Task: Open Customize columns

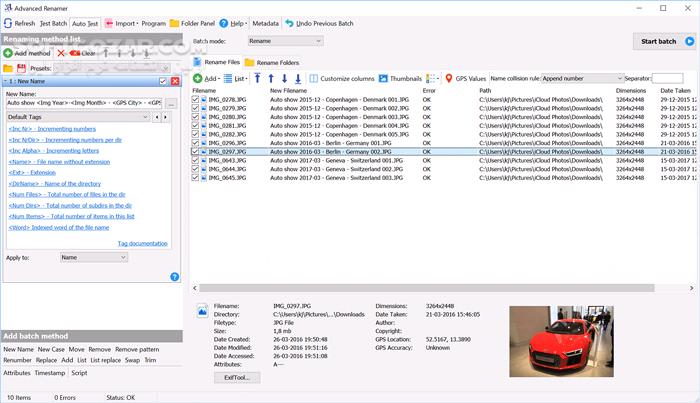Action: (x=342, y=79)
